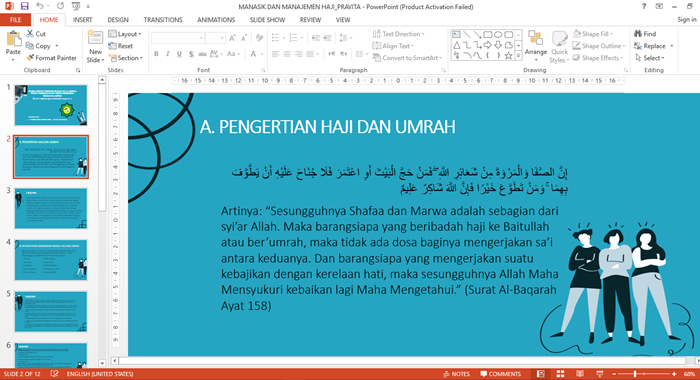Switch to Reading View

point(580,374)
